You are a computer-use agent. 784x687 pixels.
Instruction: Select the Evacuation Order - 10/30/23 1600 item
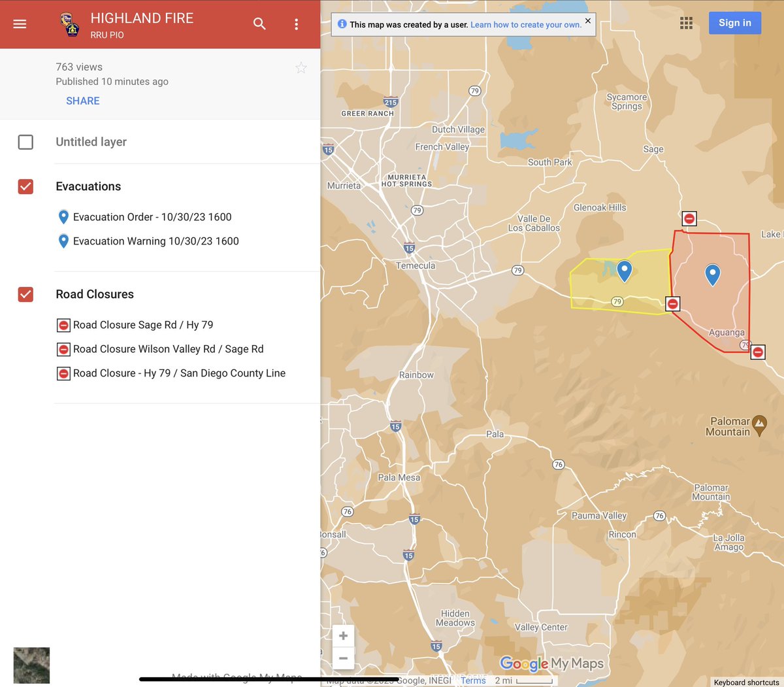tap(152, 216)
